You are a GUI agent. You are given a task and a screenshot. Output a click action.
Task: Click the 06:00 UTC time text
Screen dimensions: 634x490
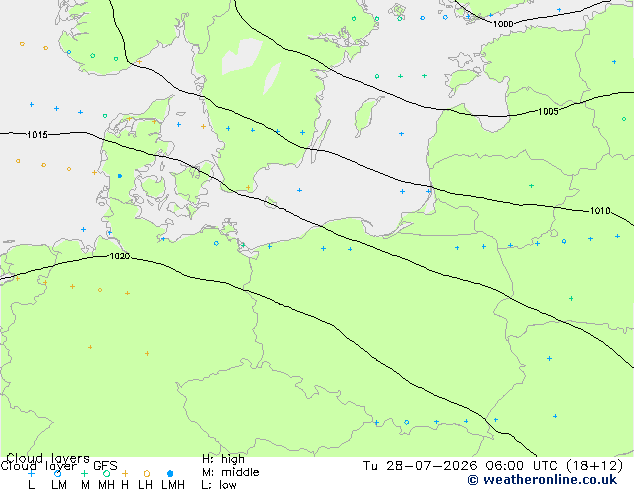point(523,466)
